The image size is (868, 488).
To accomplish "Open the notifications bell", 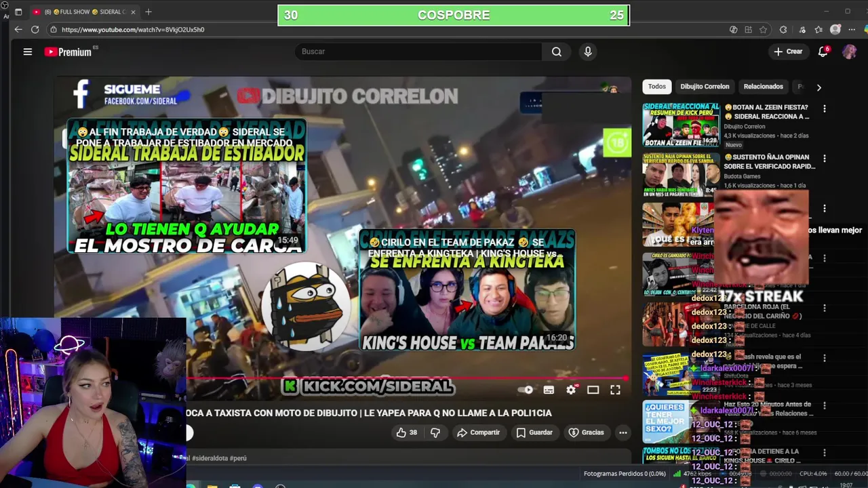I will 823,52.
